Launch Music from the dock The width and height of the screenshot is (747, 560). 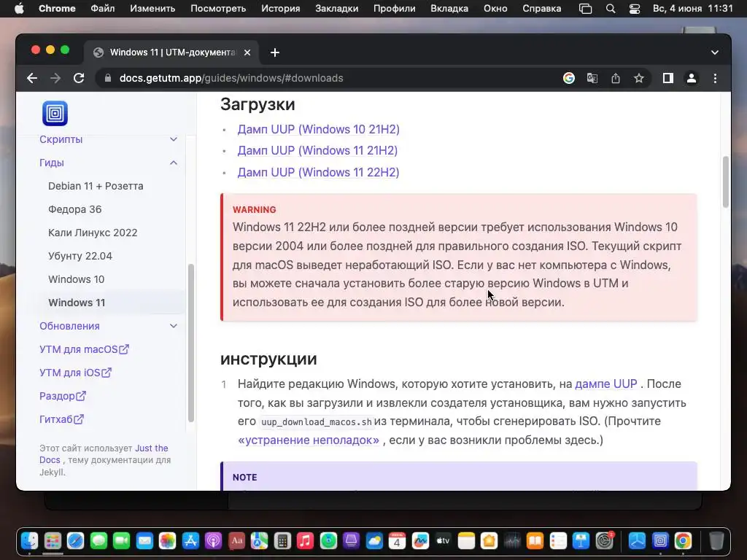tap(306, 540)
